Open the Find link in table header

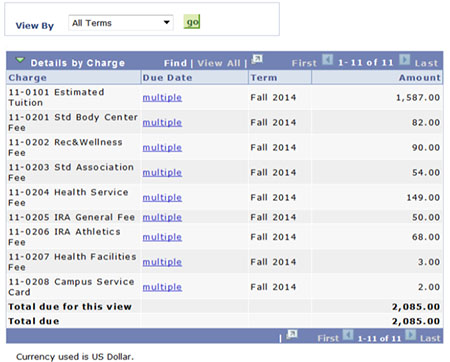[175, 63]
